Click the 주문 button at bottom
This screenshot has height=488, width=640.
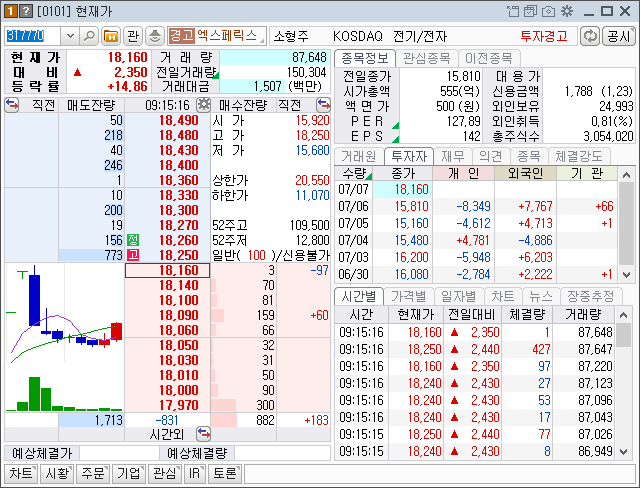[93, 473]
